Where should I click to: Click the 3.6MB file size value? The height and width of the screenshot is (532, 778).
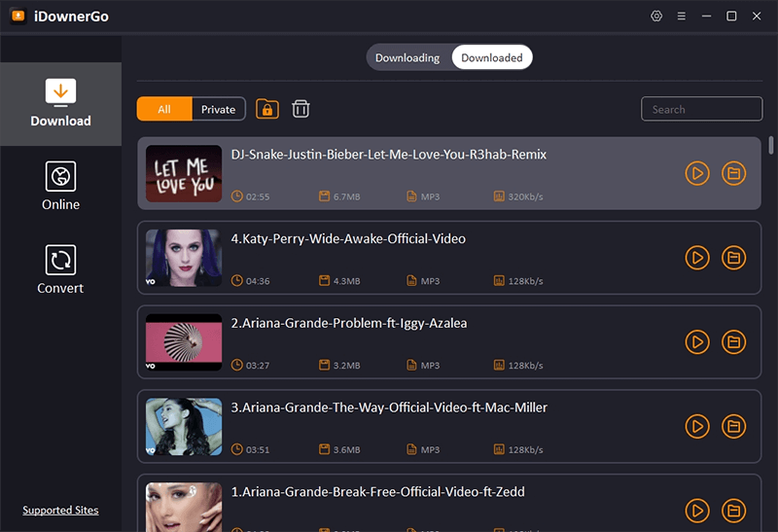[346, 449]
